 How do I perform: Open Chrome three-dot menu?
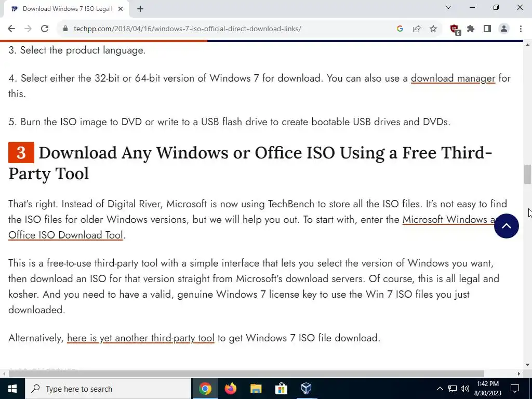[521, 29]
